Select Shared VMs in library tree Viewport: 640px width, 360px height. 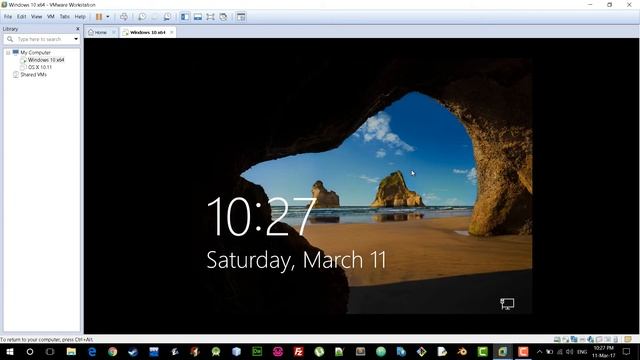(33, 75)
